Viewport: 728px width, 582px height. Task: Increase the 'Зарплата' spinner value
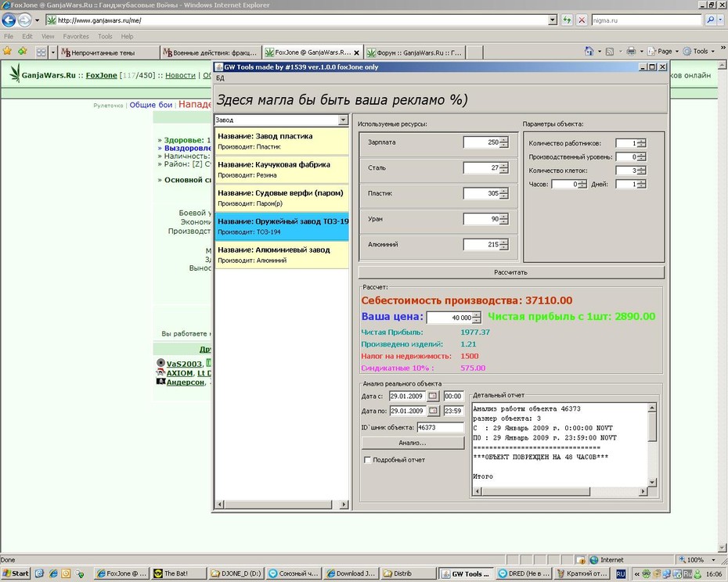coord(504,140)
